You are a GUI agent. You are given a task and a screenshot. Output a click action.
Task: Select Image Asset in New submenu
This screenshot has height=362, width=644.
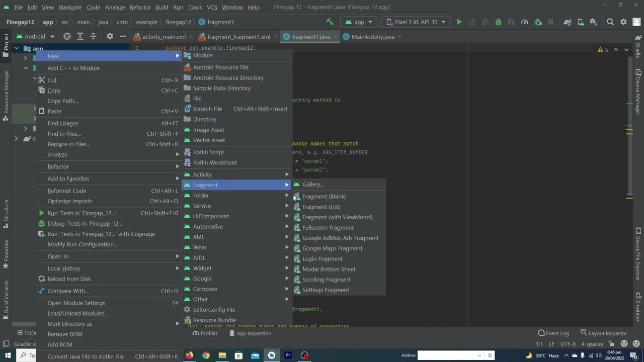pyautogui.click(x=237, y=130)
